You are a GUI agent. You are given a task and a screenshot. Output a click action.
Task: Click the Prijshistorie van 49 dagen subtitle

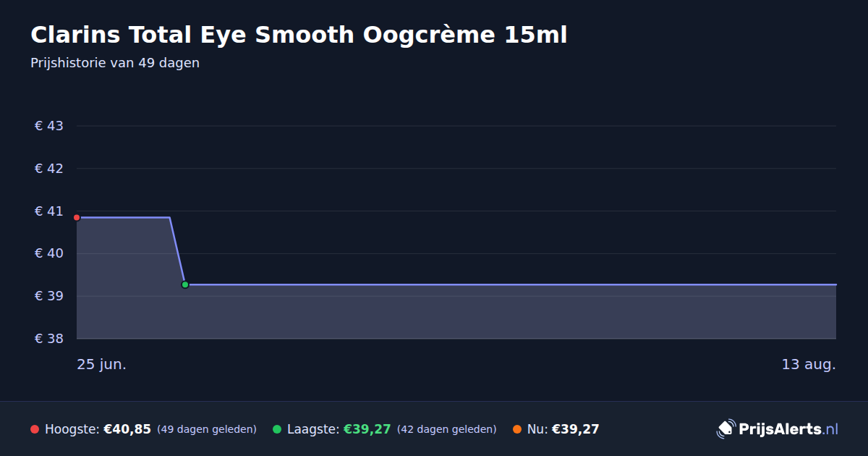[x=115, y=63]
